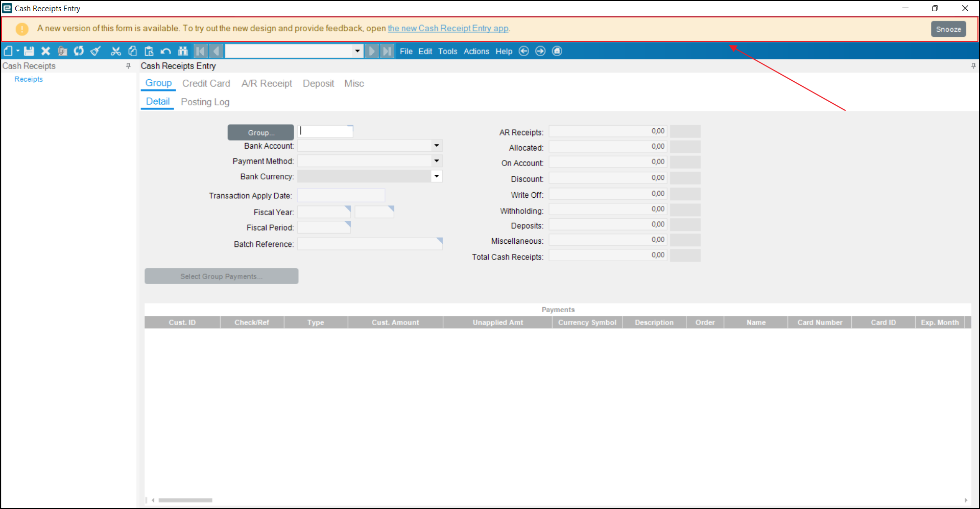Open the new Cash Receipt Entry app link
The height and width of the screenshot is (509, 980).
(x=448, y=29)
